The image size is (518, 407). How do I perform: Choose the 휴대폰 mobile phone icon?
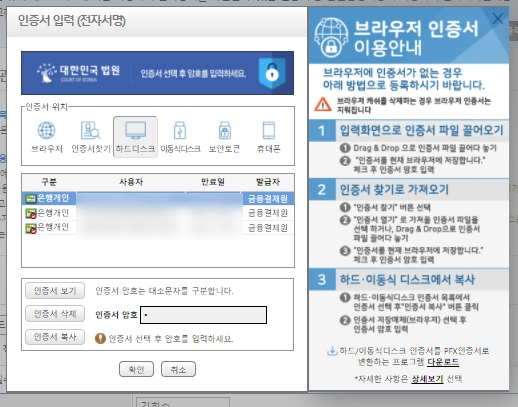tap(269, 137)
